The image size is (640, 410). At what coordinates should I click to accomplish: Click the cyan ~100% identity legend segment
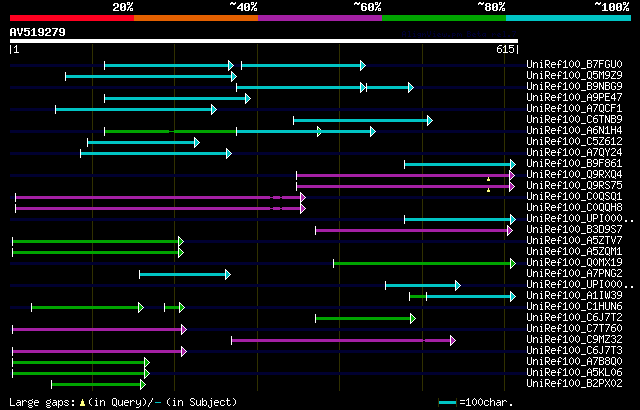click(569, 18)
